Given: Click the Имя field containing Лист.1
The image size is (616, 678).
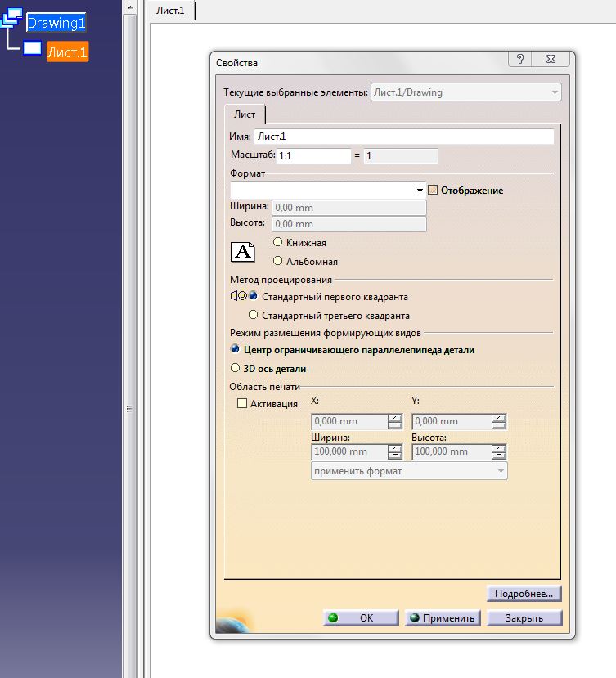Looking at the screenshot, I should click(x=403, y=137).
